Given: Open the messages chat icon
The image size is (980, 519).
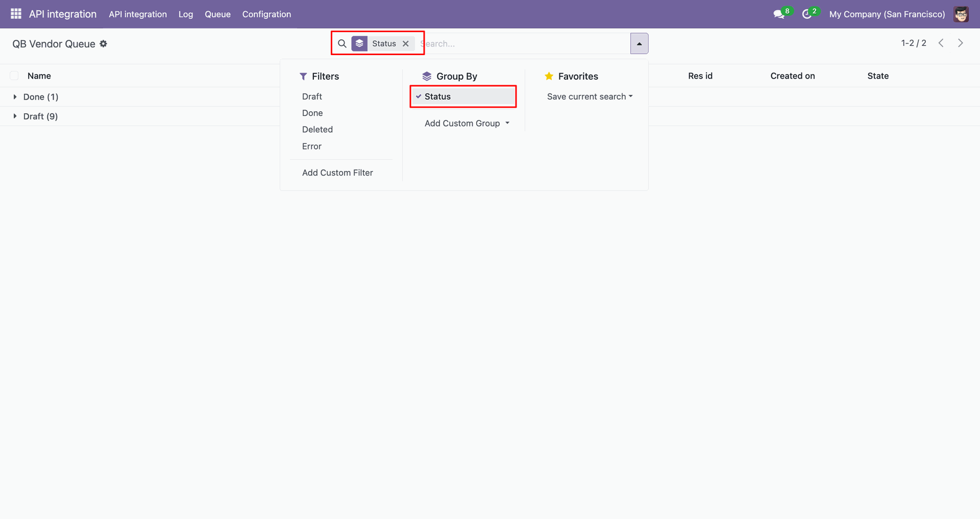Looking at the screenshot, I should (x=779, y=14).
